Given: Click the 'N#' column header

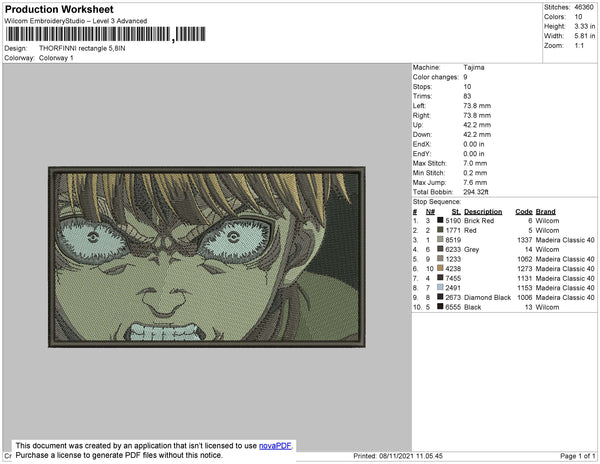Looking at the screenshot, I should click(x=430, y=212).
